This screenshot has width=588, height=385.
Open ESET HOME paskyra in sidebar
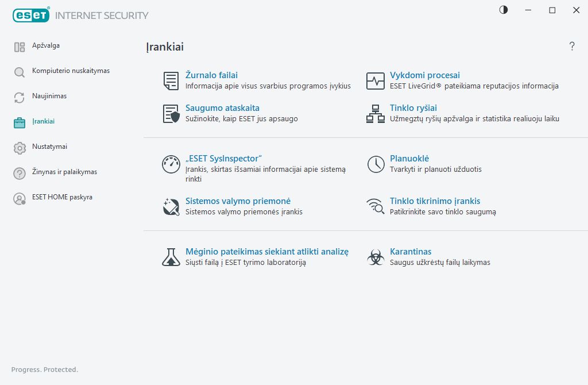coord(62,198)
